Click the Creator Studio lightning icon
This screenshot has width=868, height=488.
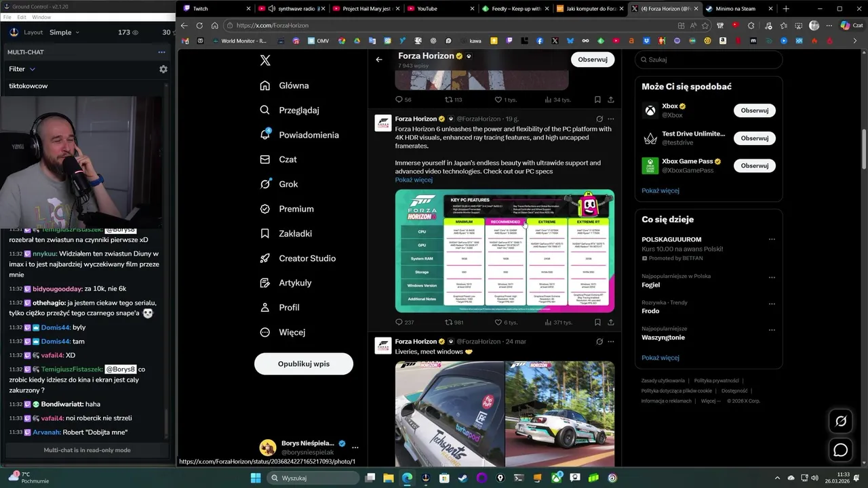click(265, 258)
